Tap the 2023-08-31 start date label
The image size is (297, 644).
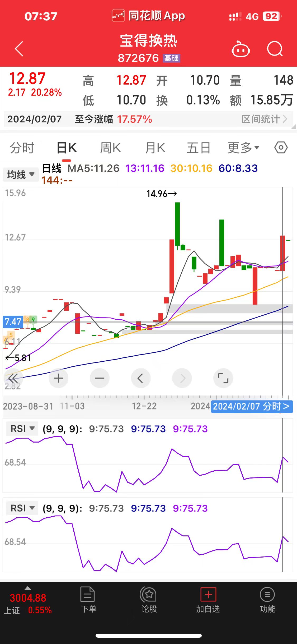click(x=28, y=406)
